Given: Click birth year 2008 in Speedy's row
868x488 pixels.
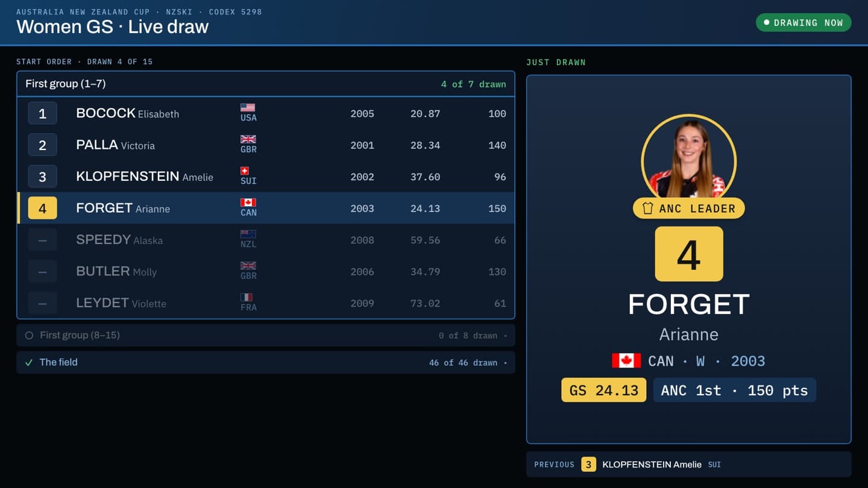Looking at the screenshot, I should pos(362,240).
